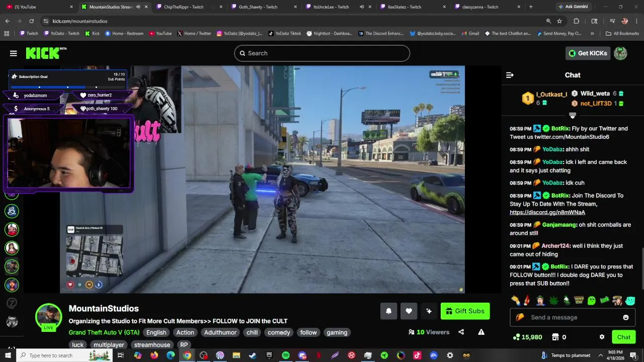This screenshot has width=644, height=362.
Task: Click the chat panel scrollbar
Action: (641, 269)
